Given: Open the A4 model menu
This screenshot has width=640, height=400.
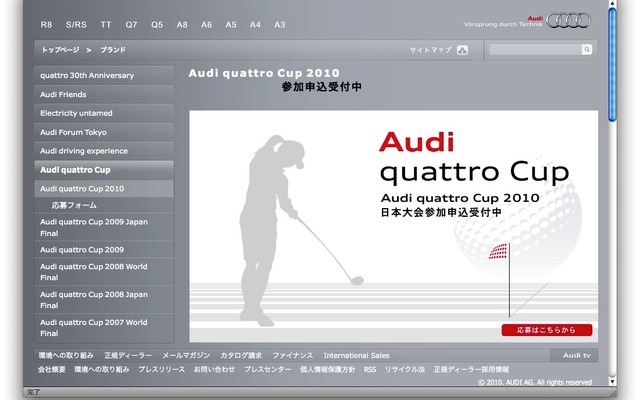Looking at the screenshot, I should point(255,24).
